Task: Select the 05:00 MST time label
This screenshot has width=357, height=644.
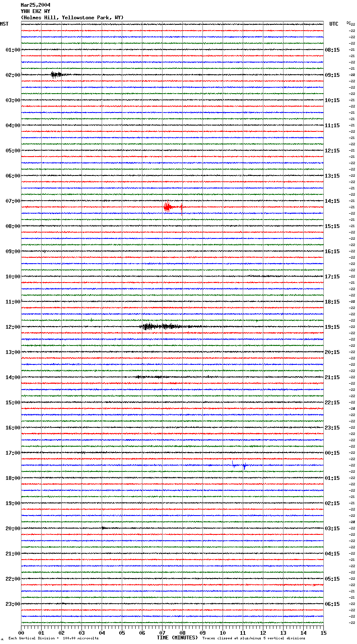Action: 13,151
